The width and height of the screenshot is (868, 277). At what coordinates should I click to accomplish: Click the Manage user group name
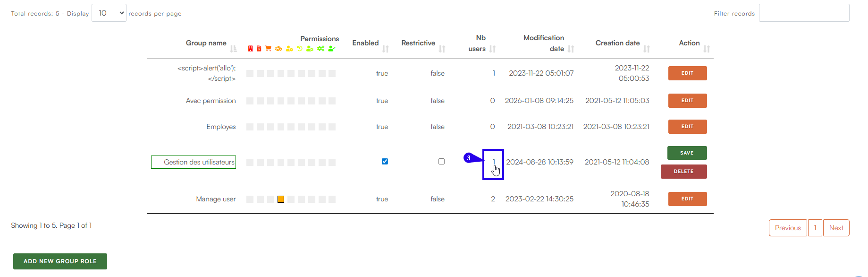pyautogui.click(x=216, y=199)
